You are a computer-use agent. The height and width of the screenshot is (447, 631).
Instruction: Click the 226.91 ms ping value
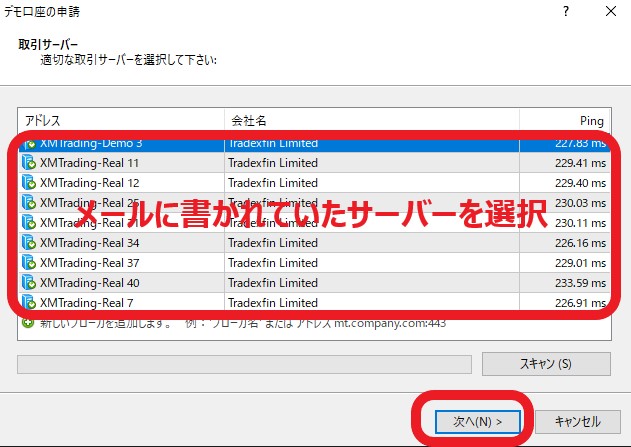coord(580,303)
